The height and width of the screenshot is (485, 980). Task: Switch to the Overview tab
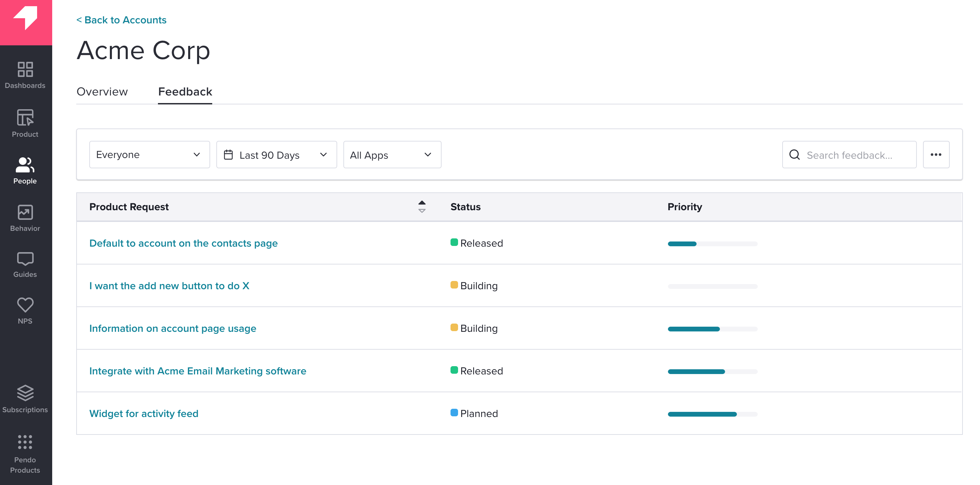click(x=102, y=92)
